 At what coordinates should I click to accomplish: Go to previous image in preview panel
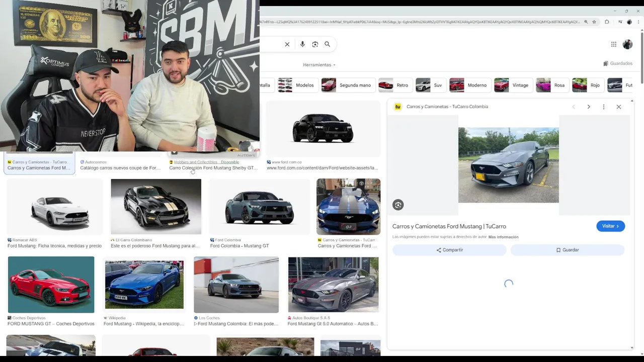click(x=574, y=107)
